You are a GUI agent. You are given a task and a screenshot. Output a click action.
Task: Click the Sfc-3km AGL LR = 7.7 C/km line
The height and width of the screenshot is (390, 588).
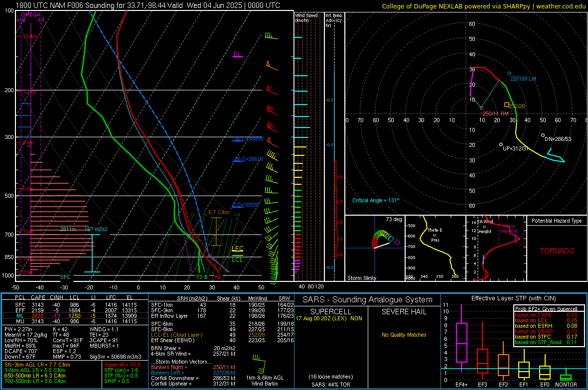[37, 365]
